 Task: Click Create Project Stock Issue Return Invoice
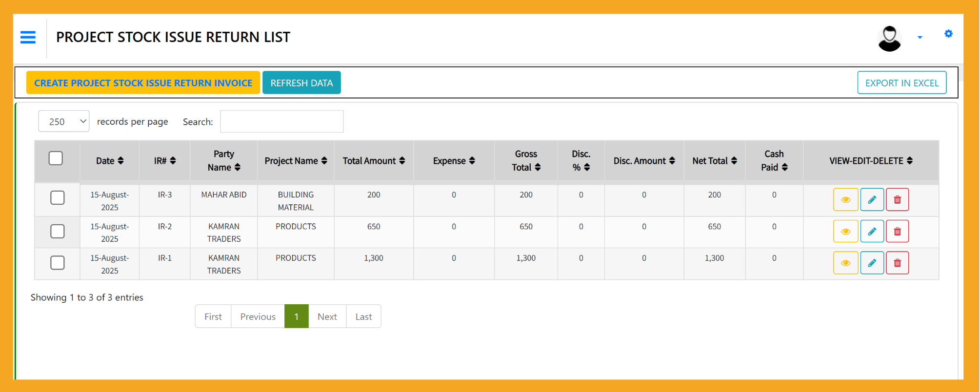(143, 83)
